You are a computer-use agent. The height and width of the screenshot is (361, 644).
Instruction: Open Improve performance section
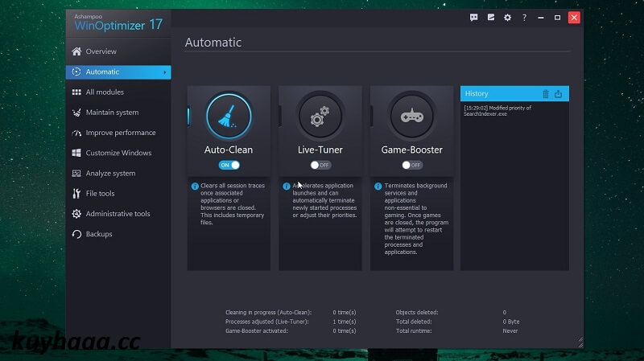click(118, 133)
